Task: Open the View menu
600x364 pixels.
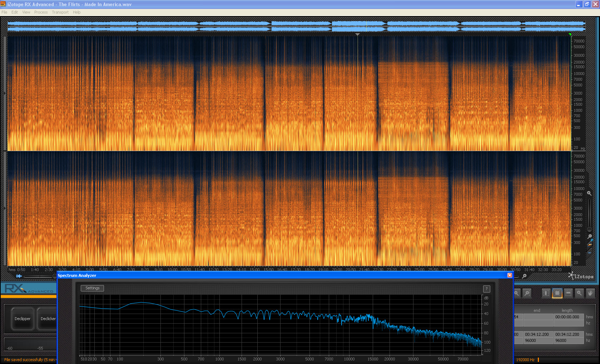Action: (26, 12)
